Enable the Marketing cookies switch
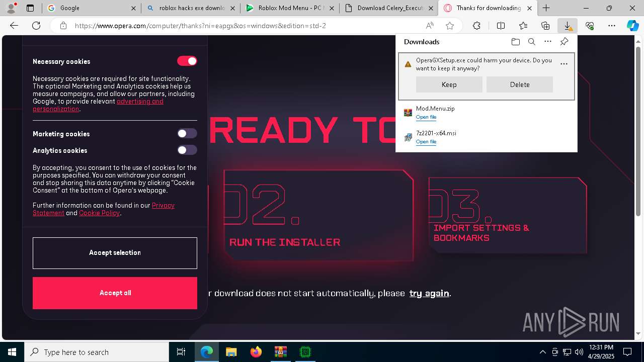The image size is (644, 362). 187,133
